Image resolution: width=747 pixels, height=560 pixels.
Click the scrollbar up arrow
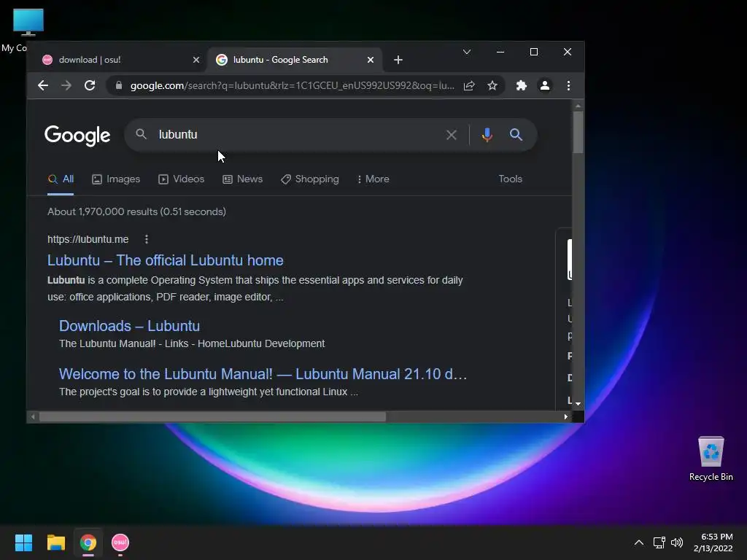pyautogui.click(x=578, y=106)
